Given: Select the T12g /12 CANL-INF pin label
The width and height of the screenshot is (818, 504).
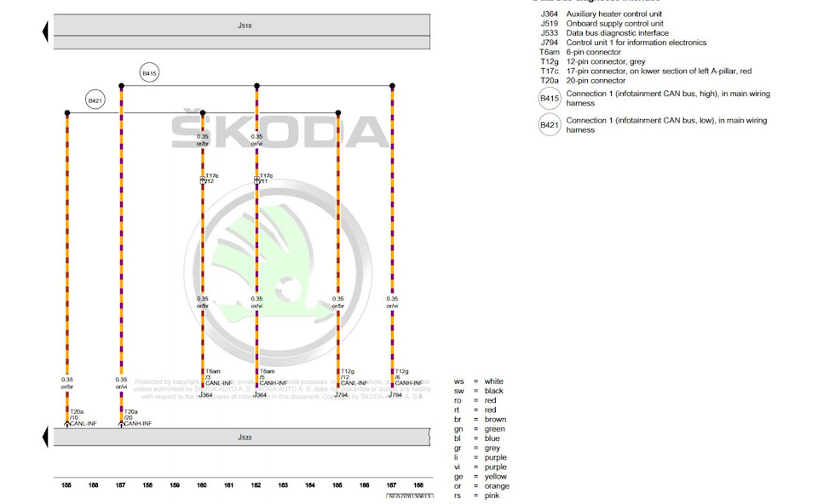Looking at the screenshot, I should (x=354, y=377).
